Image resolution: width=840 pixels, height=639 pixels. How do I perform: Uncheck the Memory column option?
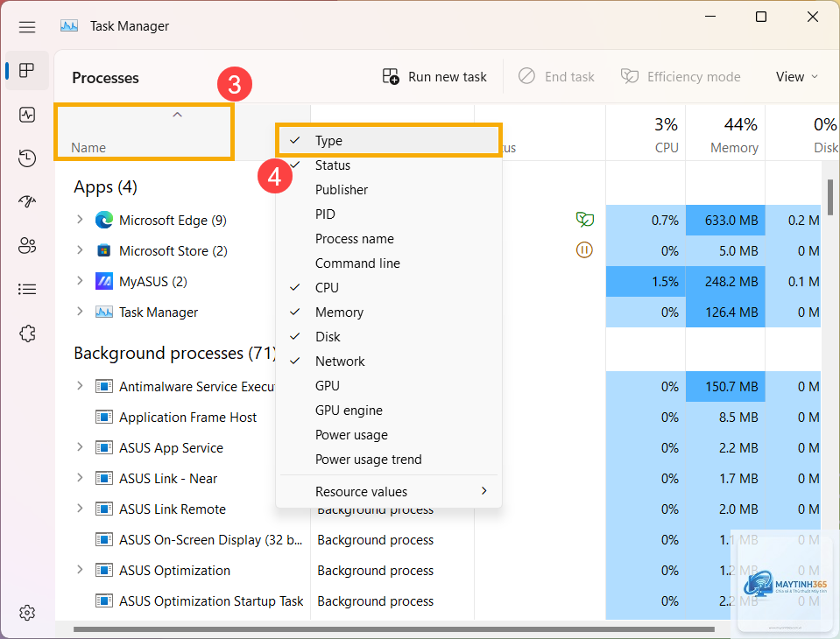tap(389, 312)
